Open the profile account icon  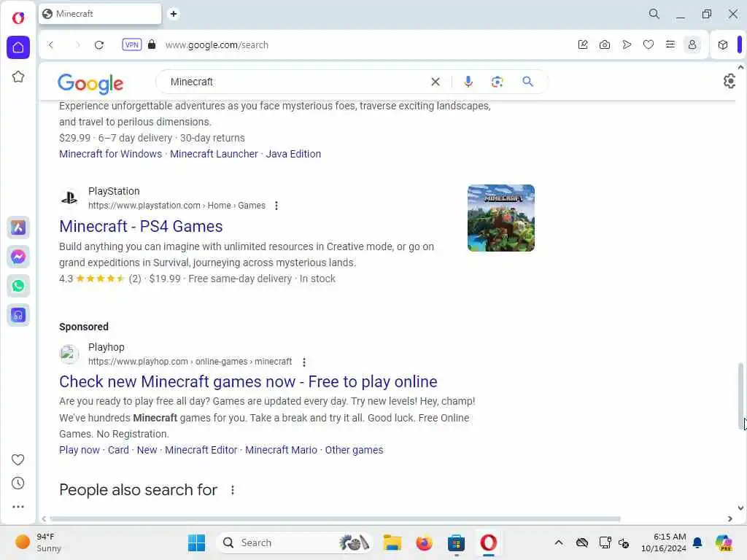click(692, 44)
